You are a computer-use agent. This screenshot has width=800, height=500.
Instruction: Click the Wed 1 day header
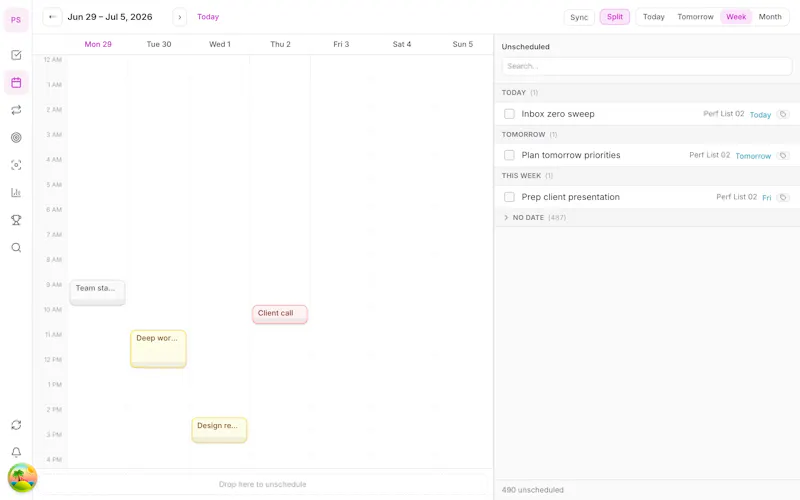220,44
